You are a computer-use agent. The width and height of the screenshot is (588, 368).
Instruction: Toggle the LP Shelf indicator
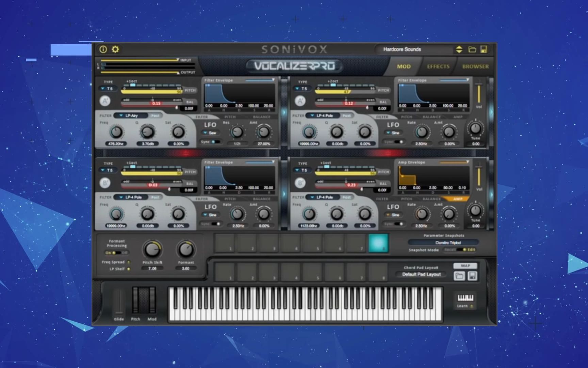point(129,269)
